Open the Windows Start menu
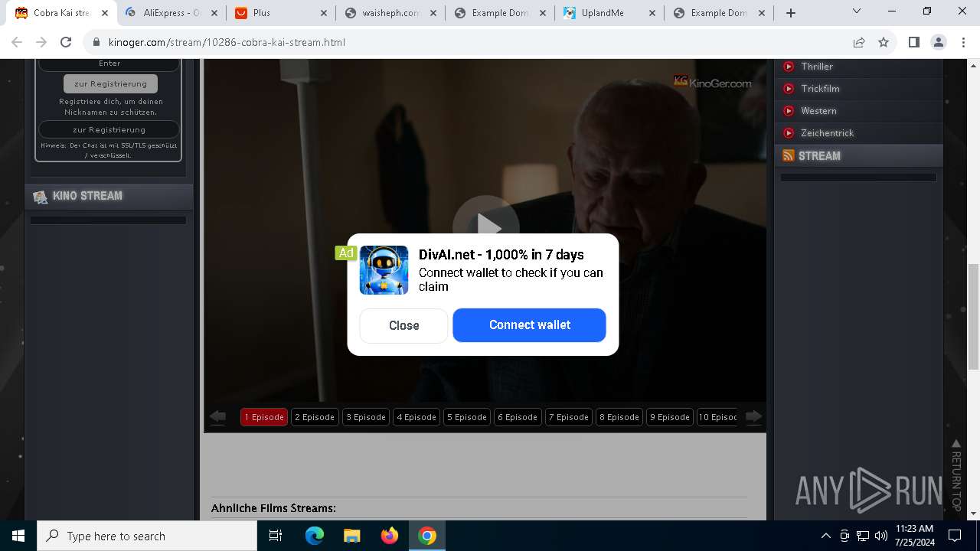The image size is (980, 551). tap(18, 536)
